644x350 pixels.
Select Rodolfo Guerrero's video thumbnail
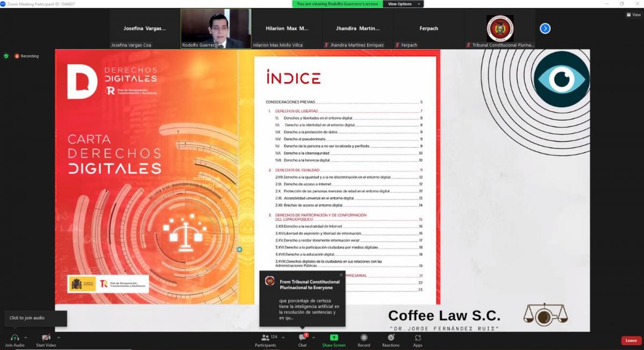point(216,28)
